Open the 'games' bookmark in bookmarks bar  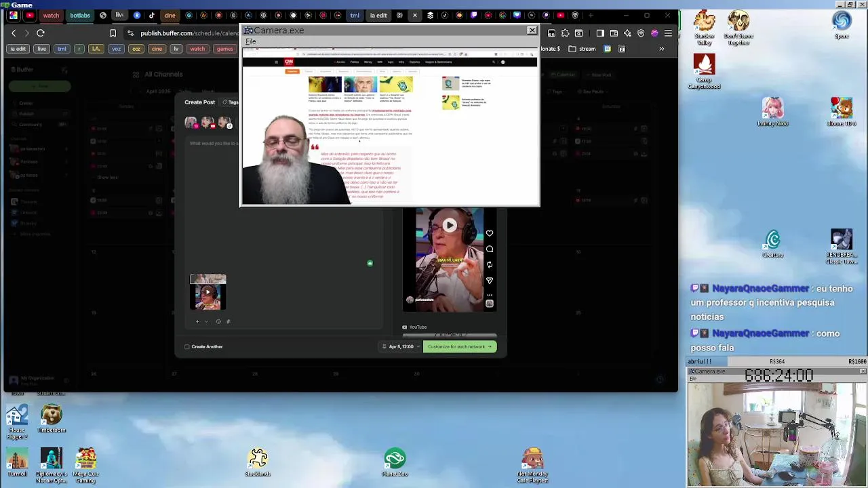(x=224, y=49)
